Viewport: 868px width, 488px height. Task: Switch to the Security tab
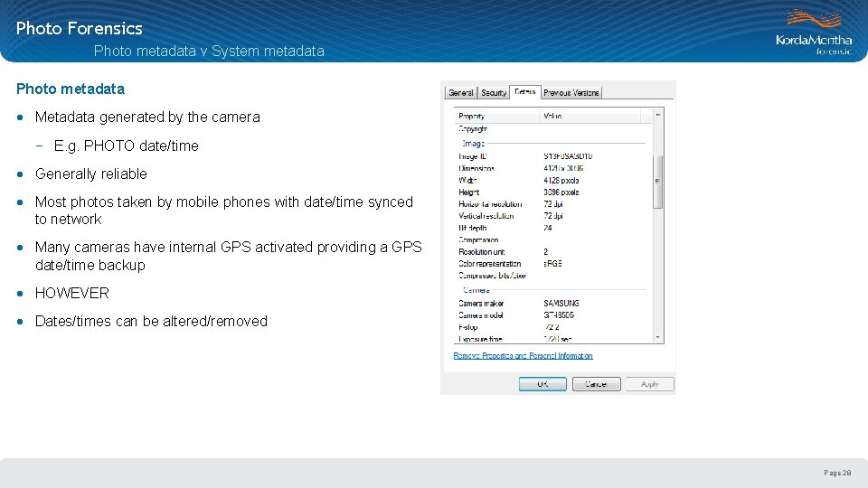pyautogui.click(x=494, y=92)
